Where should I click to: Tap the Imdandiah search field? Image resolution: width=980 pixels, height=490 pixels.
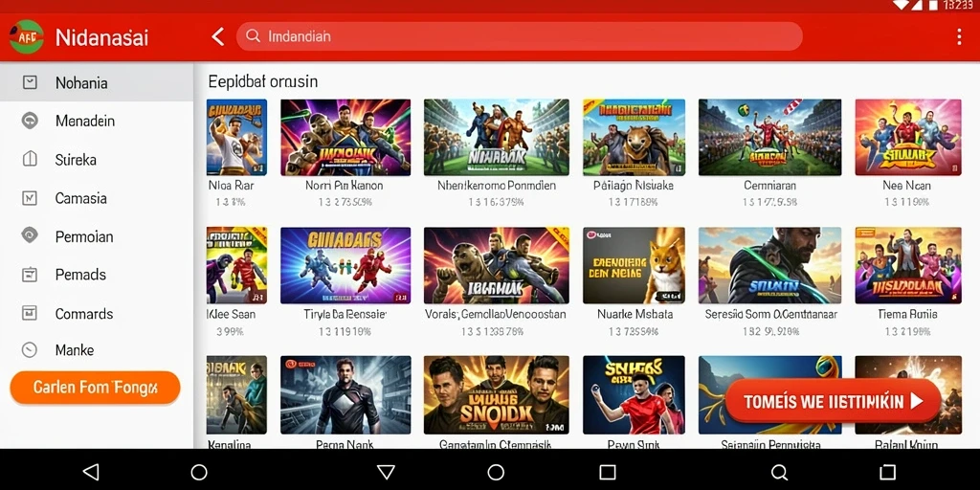(x=519, y=36)
